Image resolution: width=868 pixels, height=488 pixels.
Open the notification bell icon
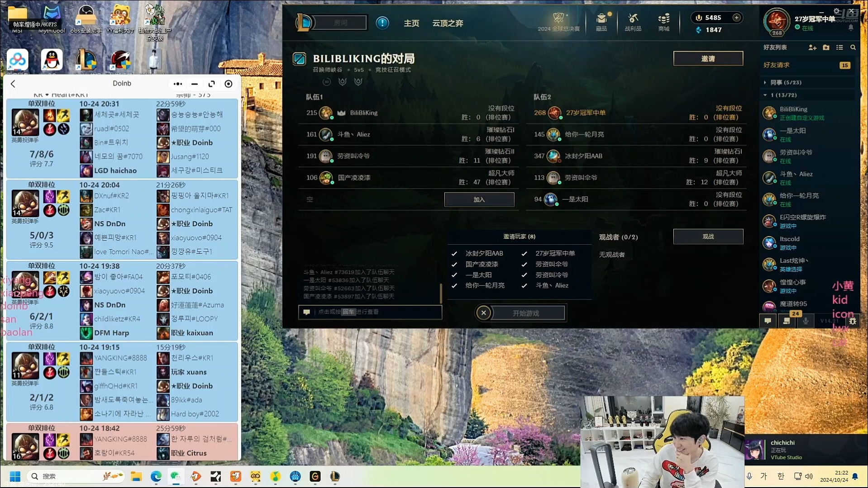tap(851, 28)
